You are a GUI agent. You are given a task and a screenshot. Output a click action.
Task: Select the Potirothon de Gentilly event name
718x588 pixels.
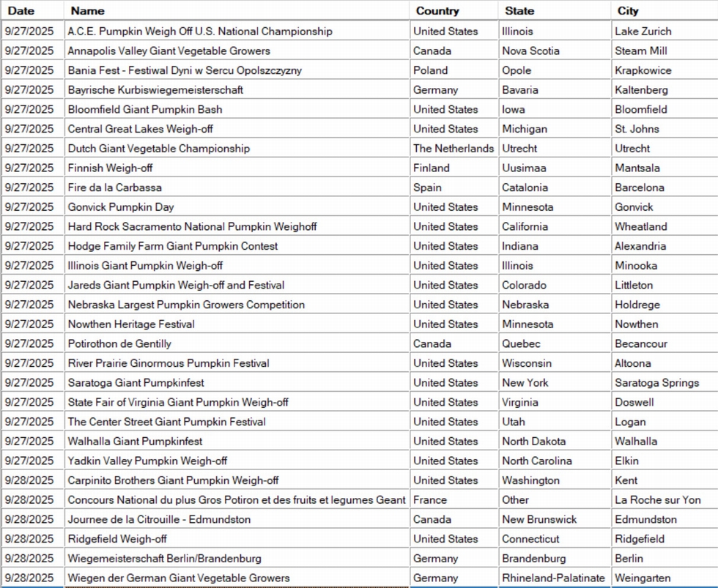pos(119,343)
